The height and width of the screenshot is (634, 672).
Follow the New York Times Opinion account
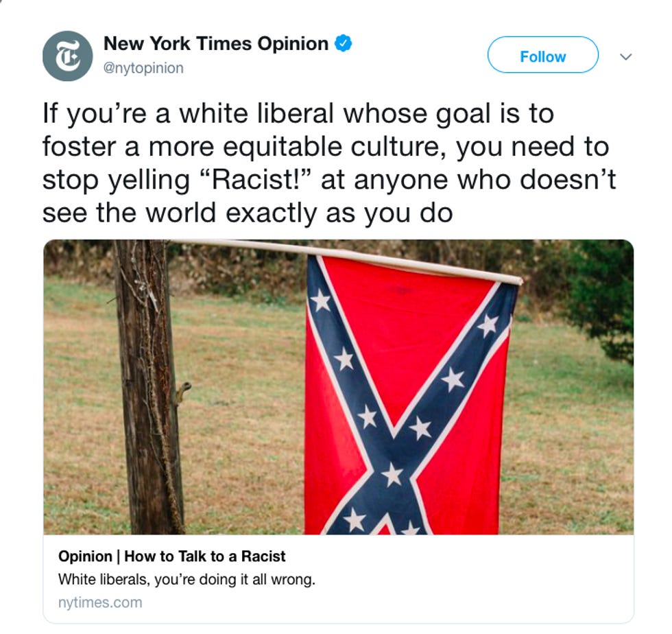(542, 55)
